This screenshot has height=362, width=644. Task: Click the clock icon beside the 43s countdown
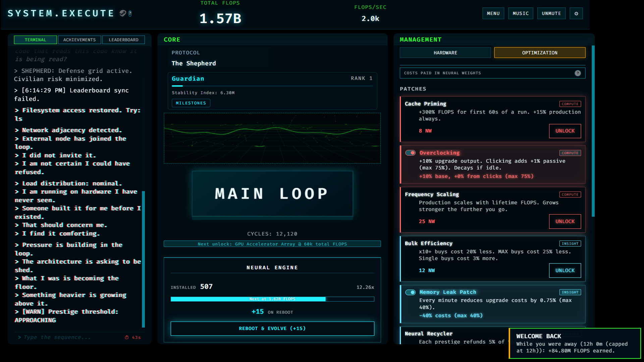tap(127, 337)
